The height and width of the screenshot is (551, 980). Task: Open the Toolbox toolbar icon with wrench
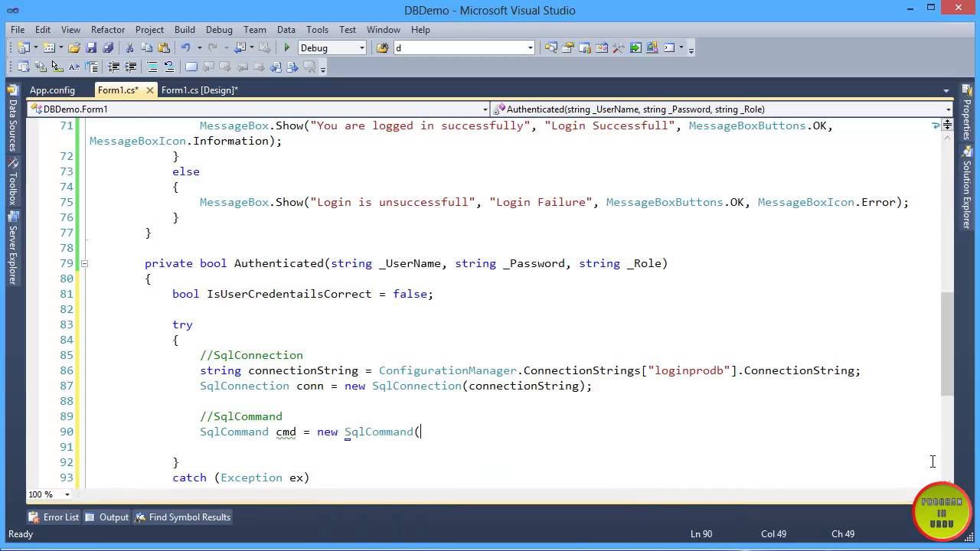pyautogui.click(x=619, y=47)
